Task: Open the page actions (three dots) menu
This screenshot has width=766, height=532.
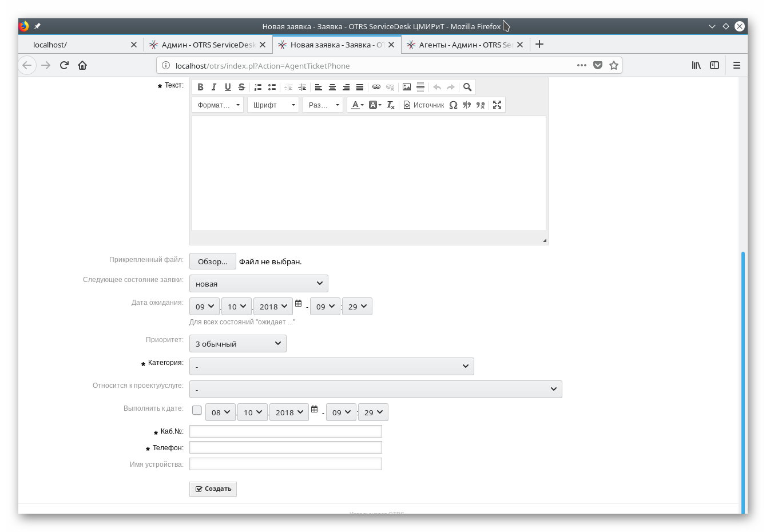Action: point(582,65)
